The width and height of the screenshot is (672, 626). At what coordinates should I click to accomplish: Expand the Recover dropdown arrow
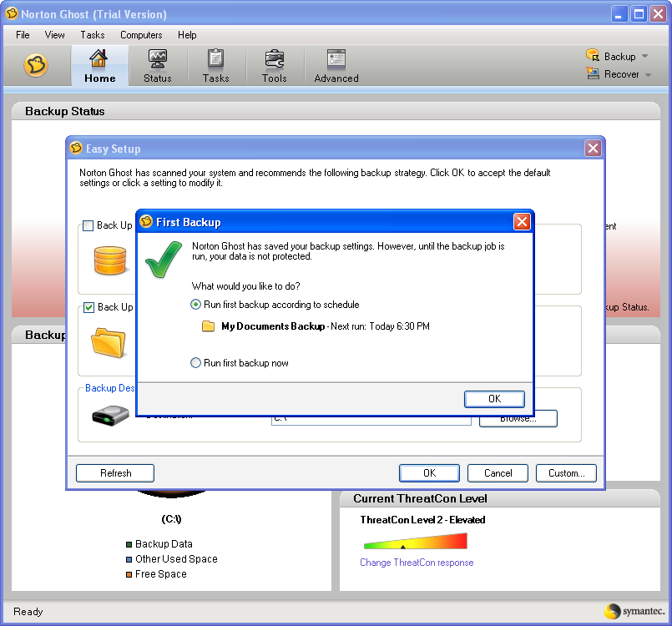click(648, 74)
